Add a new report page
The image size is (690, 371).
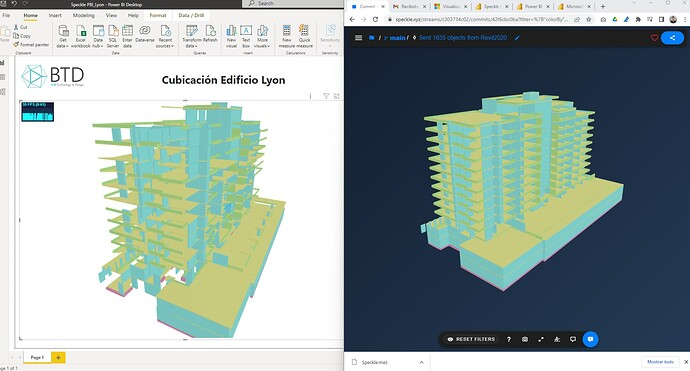[x=58, y=357]
